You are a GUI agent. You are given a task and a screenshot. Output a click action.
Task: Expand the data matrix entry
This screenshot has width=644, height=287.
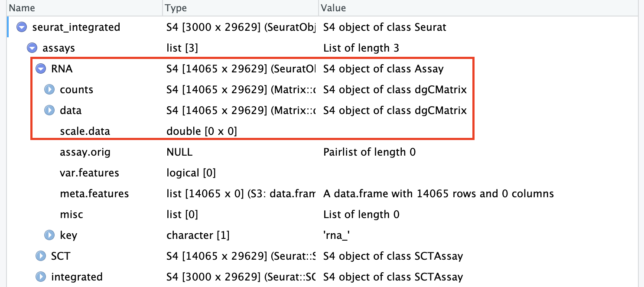pyautogui.click(x=49, y=111)
